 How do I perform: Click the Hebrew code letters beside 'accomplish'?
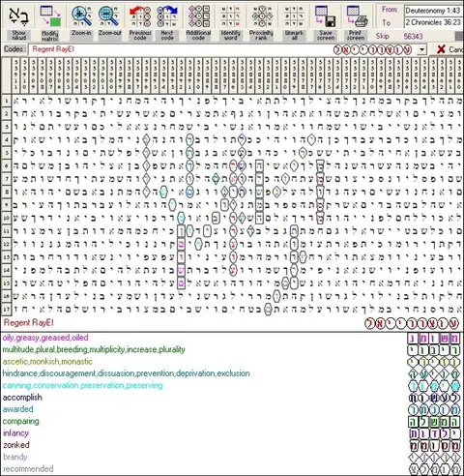pyautogui.click(x=434, y=398)
